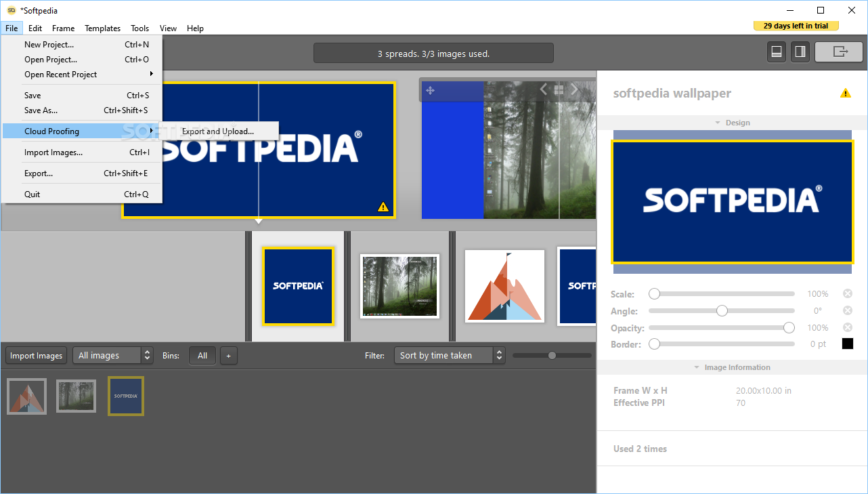The image size is (868, 494).
Task: Open the Edit menu
Action: coord(35,28)
